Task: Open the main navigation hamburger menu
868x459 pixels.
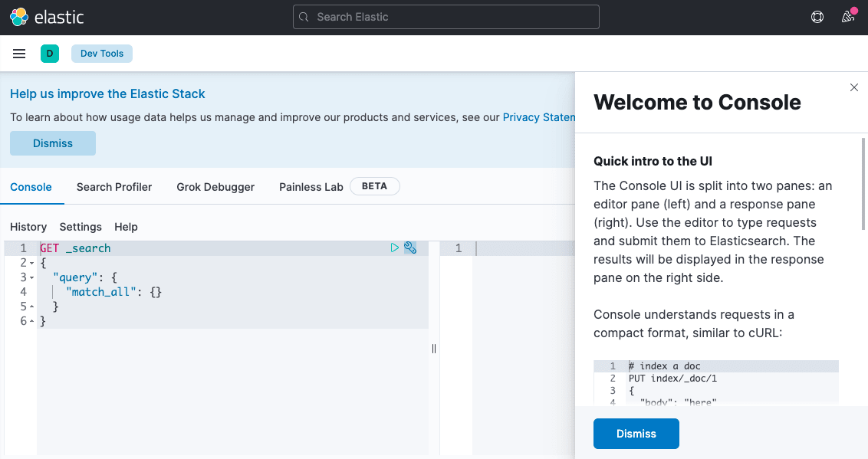Action: pos(18,53)
